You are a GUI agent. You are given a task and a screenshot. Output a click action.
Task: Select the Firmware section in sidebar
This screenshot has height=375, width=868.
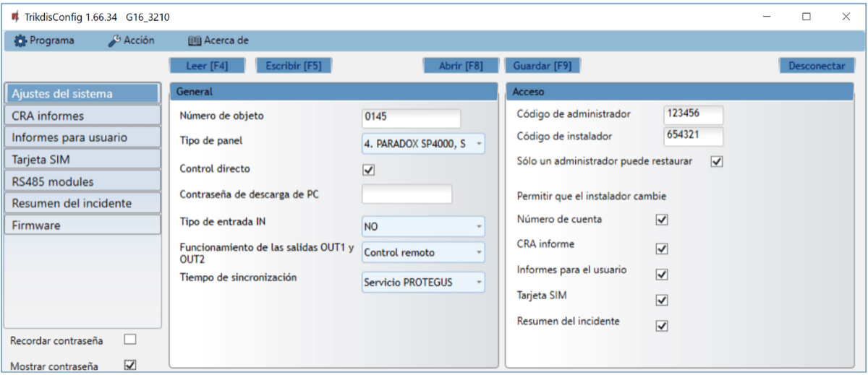pos(82,225)
